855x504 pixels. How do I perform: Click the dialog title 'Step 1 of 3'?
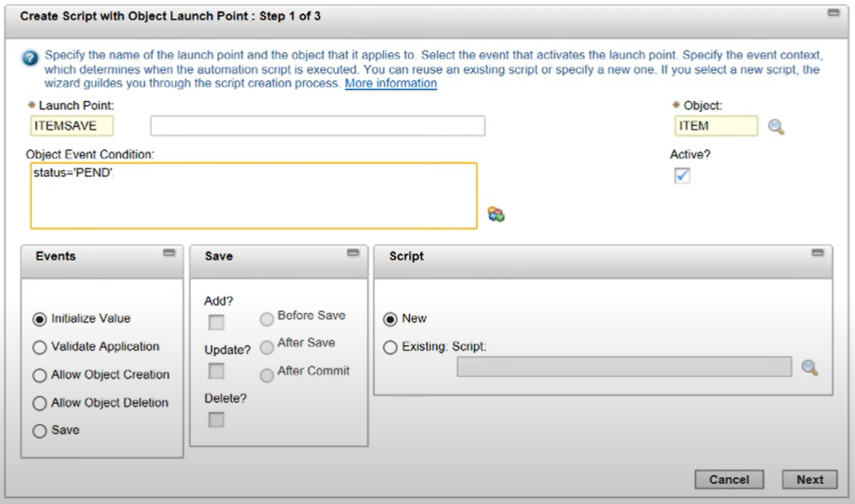(290, 16)
